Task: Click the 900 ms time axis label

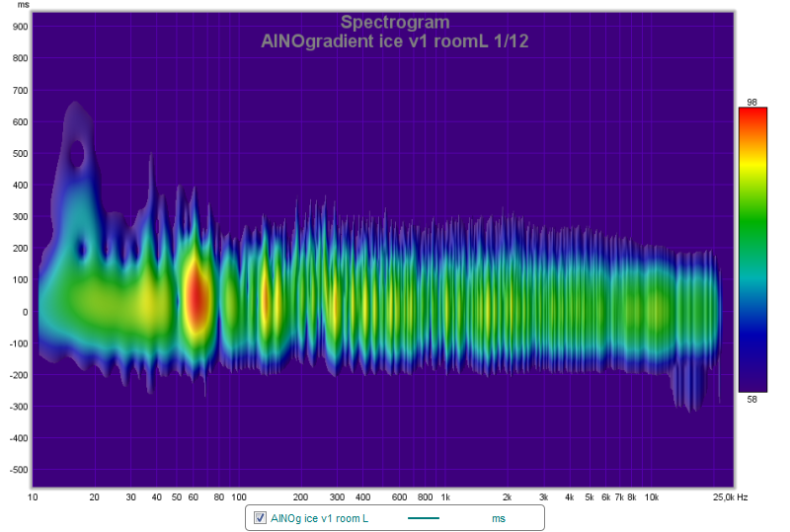Action: click(20, 27)
